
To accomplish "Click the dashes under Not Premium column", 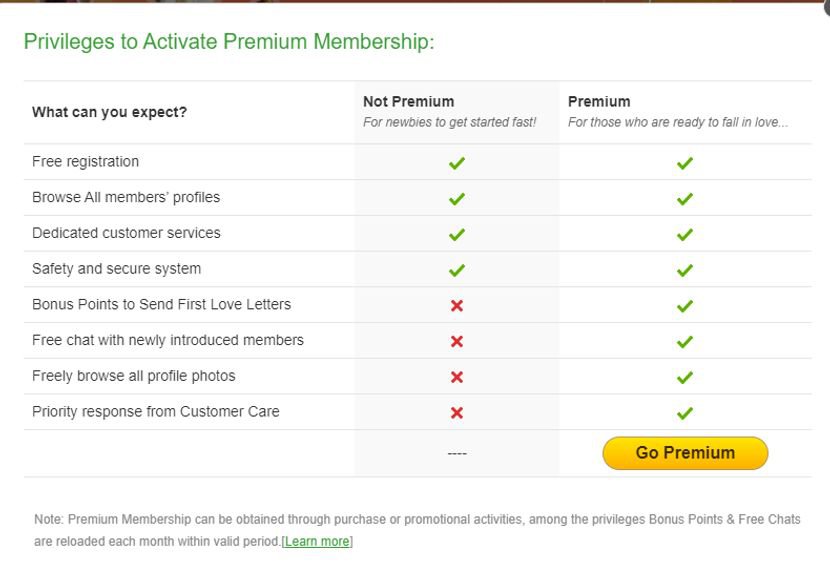I will (457, 454).
